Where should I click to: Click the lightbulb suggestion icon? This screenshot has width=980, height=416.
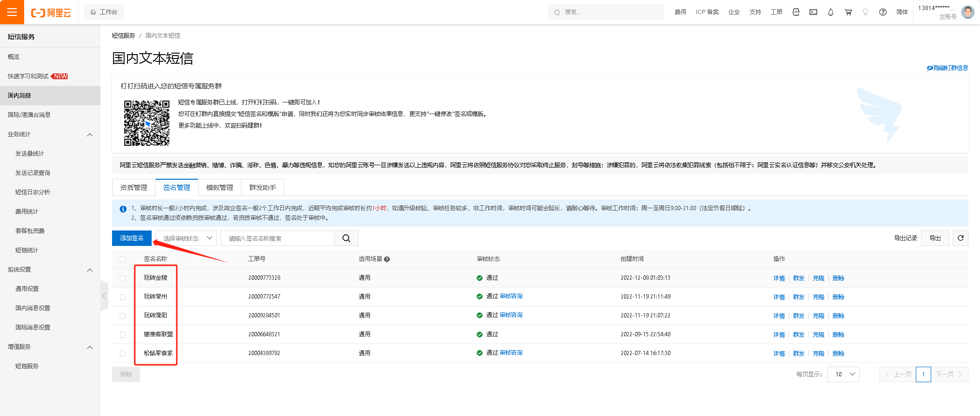coord(866,12)
